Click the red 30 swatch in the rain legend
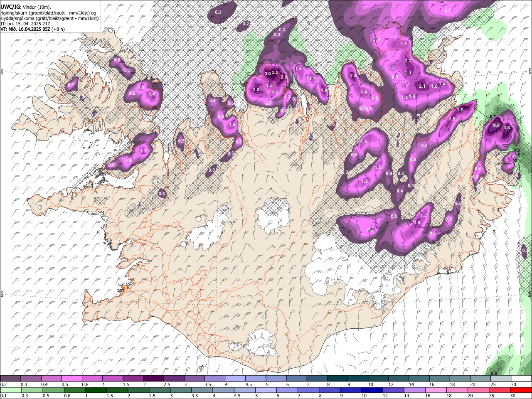Image resolution: width=532 pixels, height=399 pixels. (520, 390)
